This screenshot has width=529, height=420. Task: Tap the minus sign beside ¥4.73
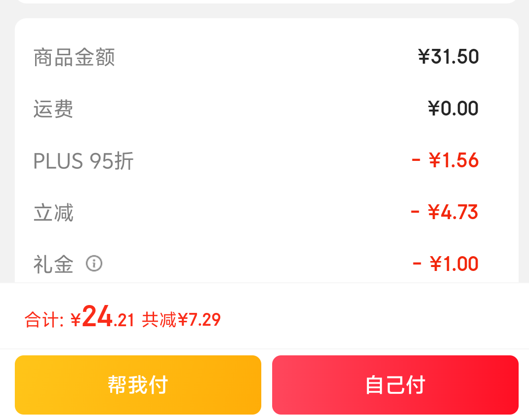(415, 212)
